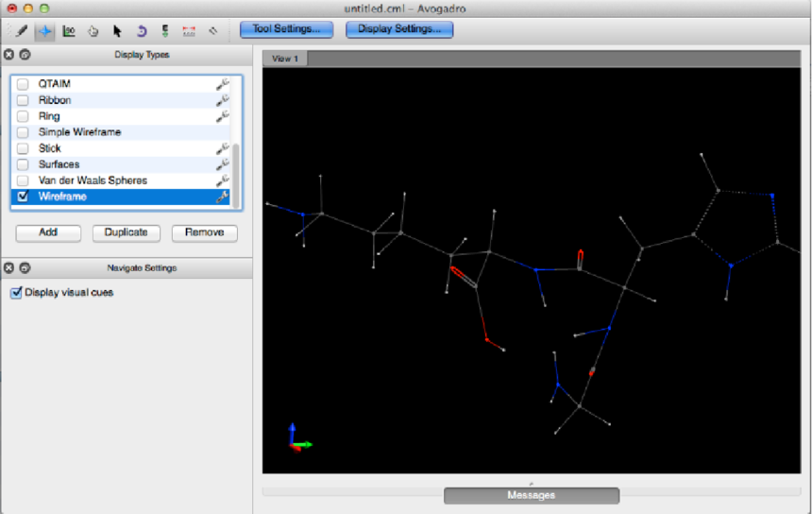Undock the Navigate Settings panel
The height and width of the screenshot is (514, 812).
25,268
